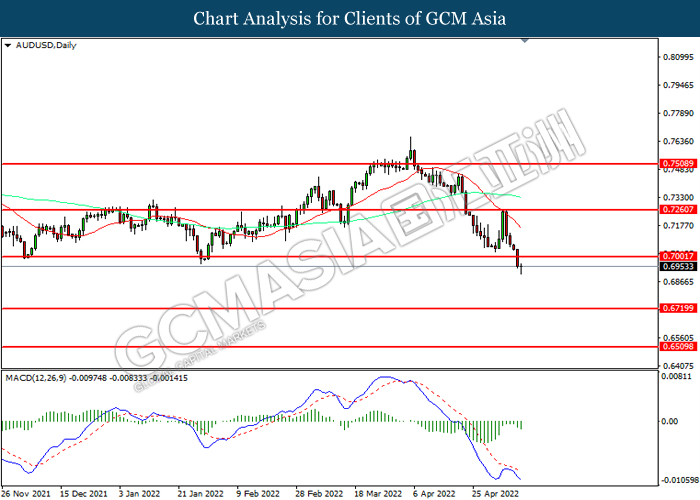Click the 15 Dec 2021 date label
Image resolution: width=700 pixels, height=500 pixels.
[84, 494]
